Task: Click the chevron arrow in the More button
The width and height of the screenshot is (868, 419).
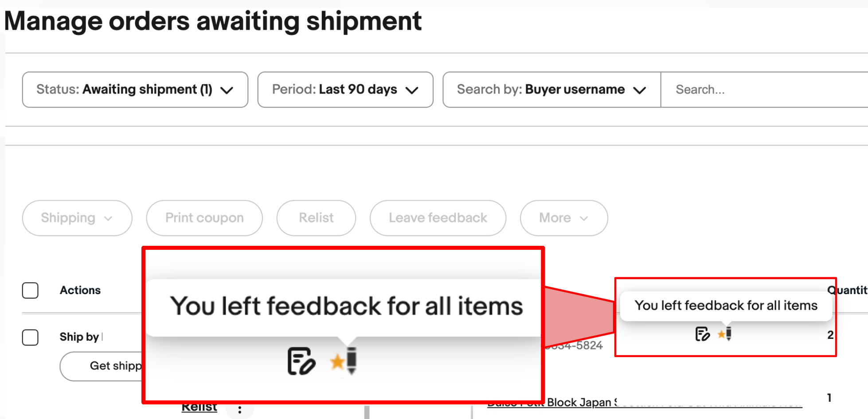Action: tap(584, 218)
